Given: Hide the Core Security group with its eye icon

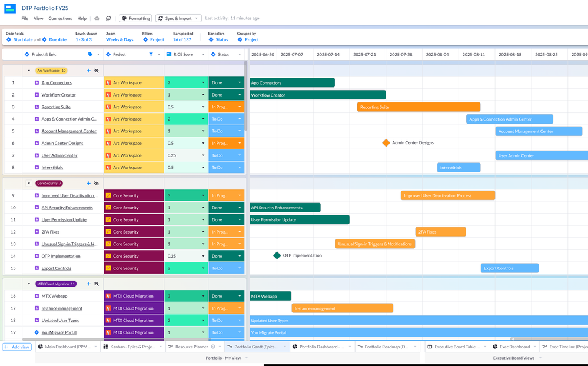Looking at the screenshot, I should (96, 183).
